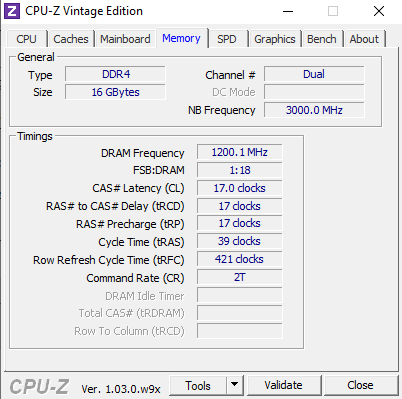Click the Command Rate 2T field
Viewport: 402px width, 399px height.
click(x=240, y=277)
